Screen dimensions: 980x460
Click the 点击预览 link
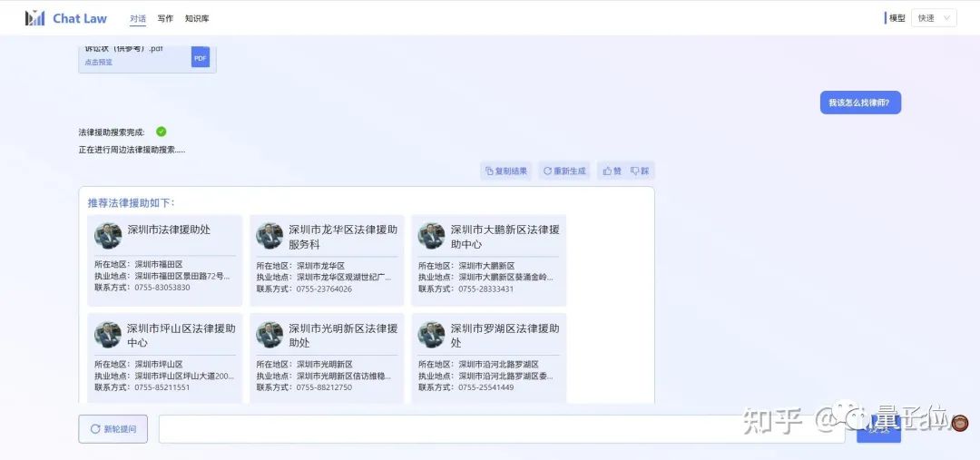coord(99,63)
